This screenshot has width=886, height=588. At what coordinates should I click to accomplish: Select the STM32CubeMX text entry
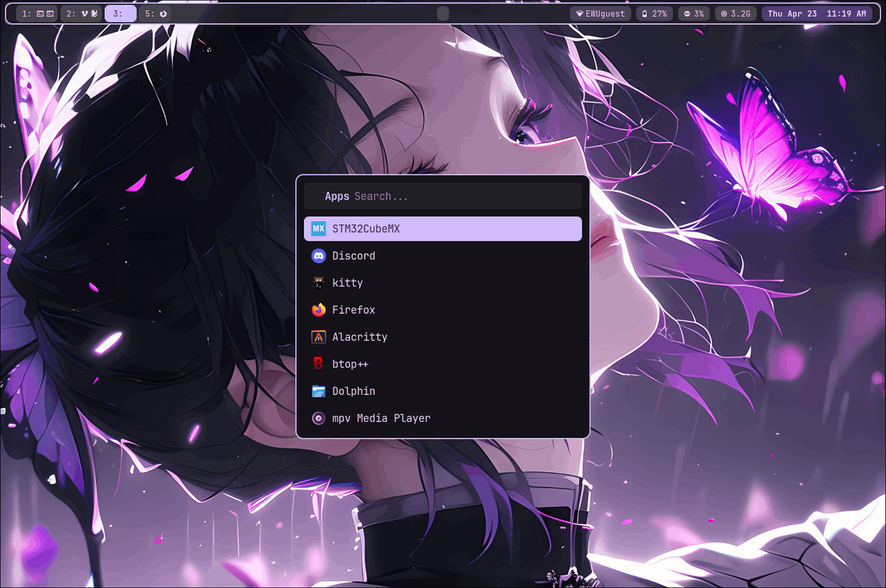(365, 229)
